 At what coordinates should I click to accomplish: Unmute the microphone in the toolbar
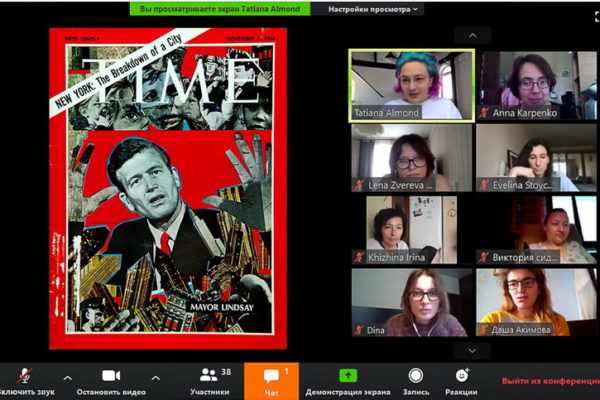click(25, 376)
